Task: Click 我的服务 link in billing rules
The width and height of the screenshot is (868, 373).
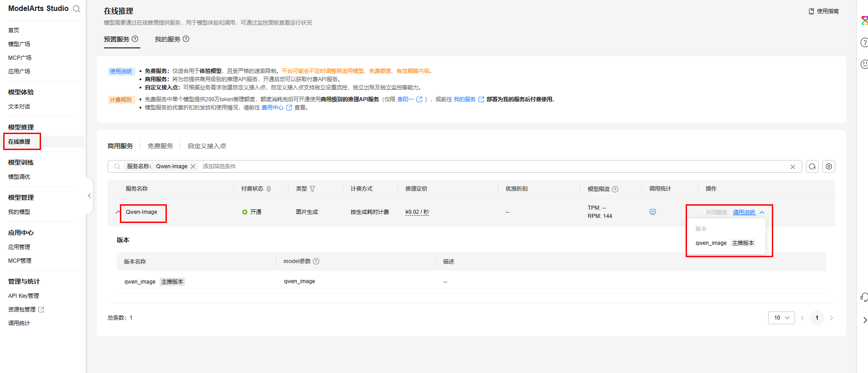Action: [x=465, y=99]
